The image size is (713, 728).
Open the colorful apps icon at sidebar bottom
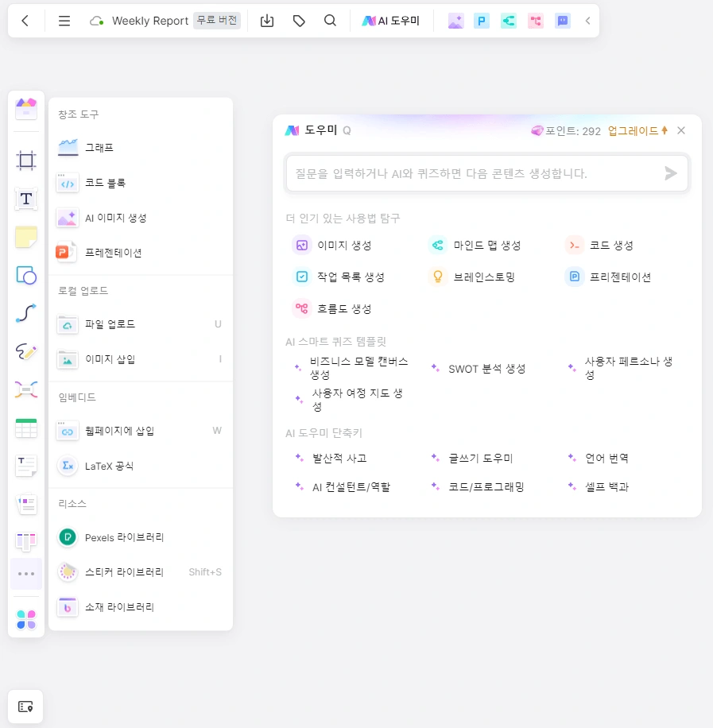[x=26, y=620]
